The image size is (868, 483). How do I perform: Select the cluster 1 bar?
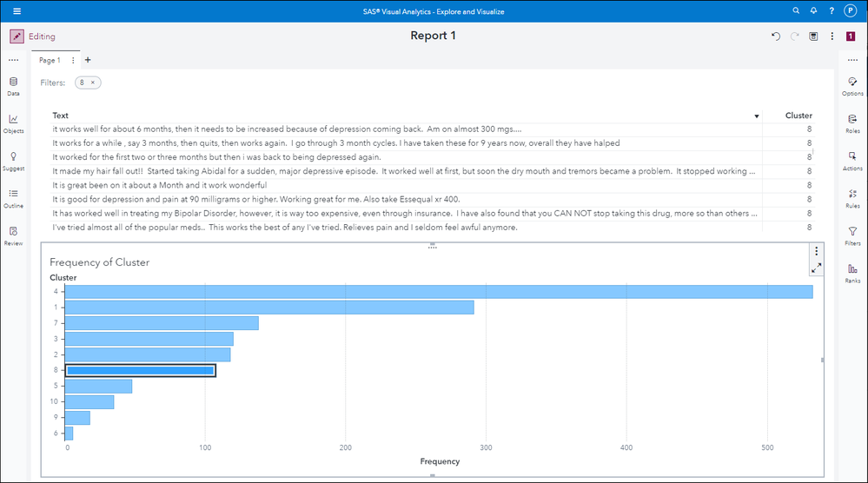(269, 307)
